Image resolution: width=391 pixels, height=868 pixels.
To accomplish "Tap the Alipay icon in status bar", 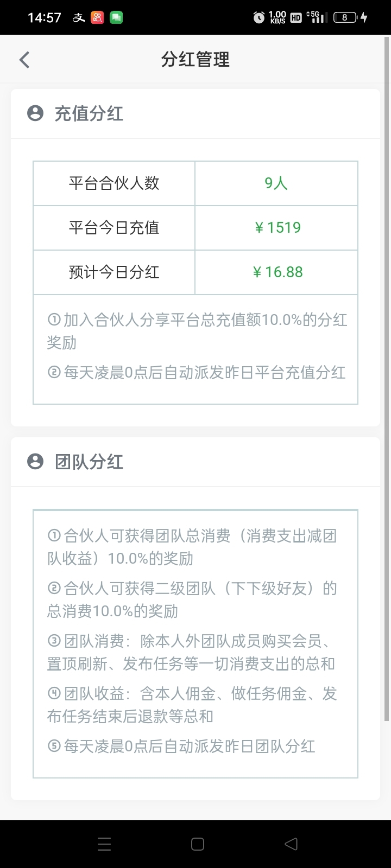I will pos(79,17).
